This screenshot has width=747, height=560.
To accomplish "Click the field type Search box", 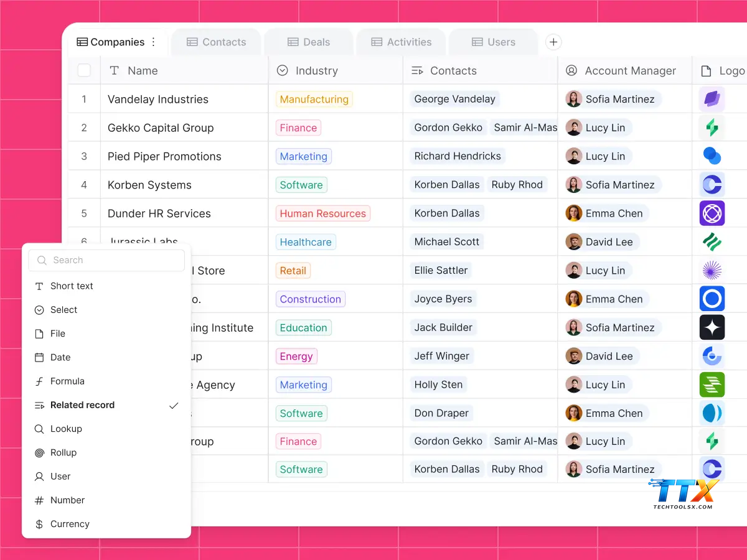I will click(106, 260).
